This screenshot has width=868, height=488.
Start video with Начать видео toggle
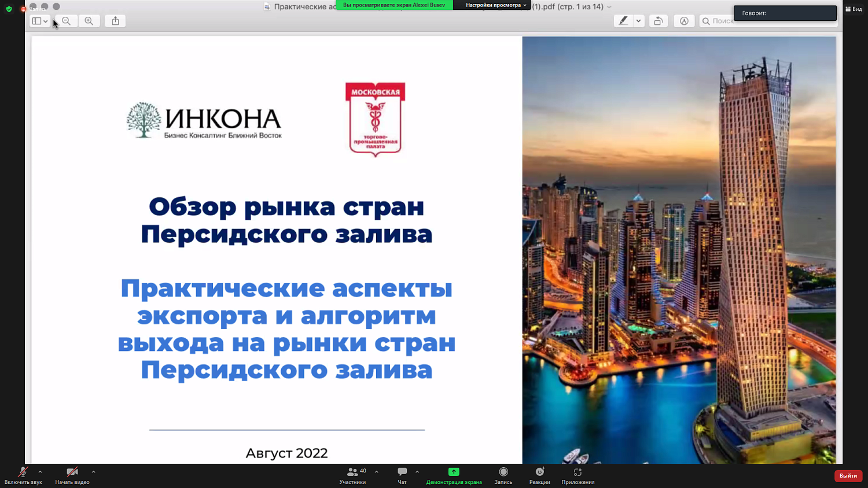(71, 475)
